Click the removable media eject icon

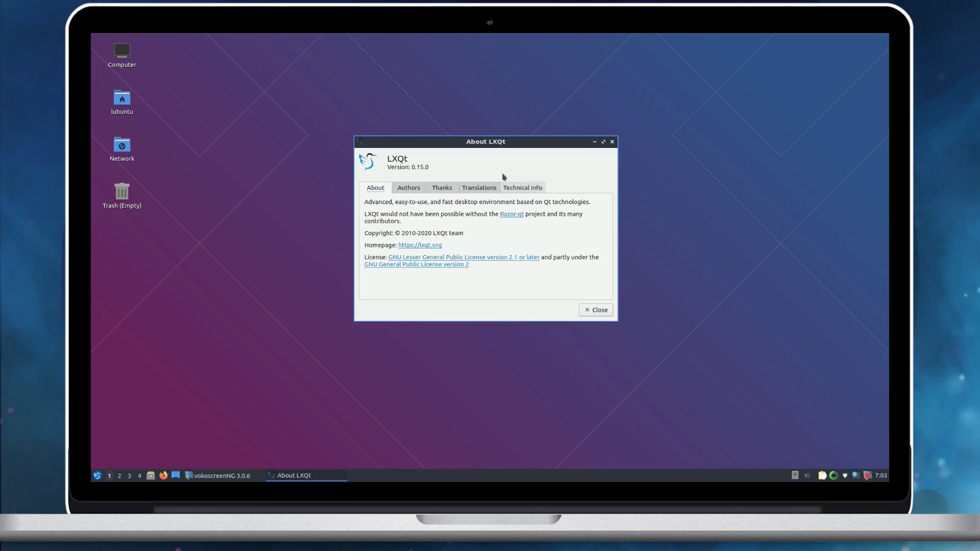[x=795, y=475]
